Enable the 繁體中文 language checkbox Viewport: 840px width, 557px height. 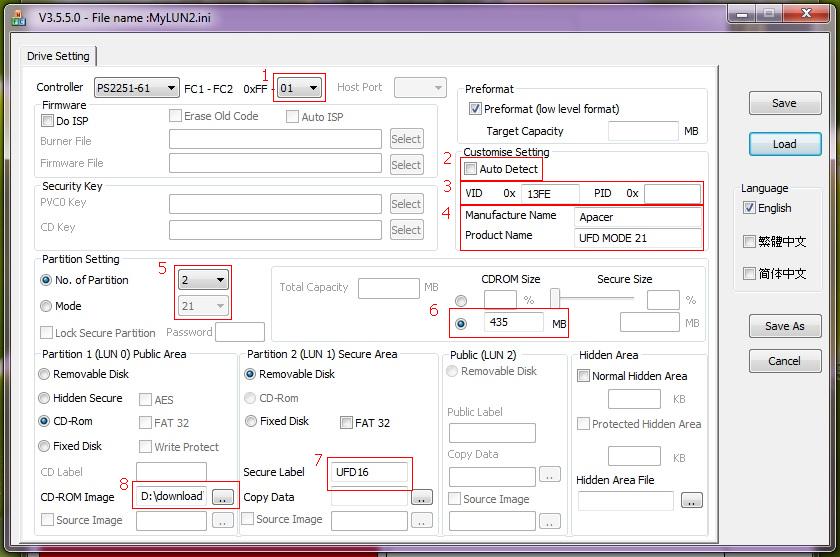750,241
